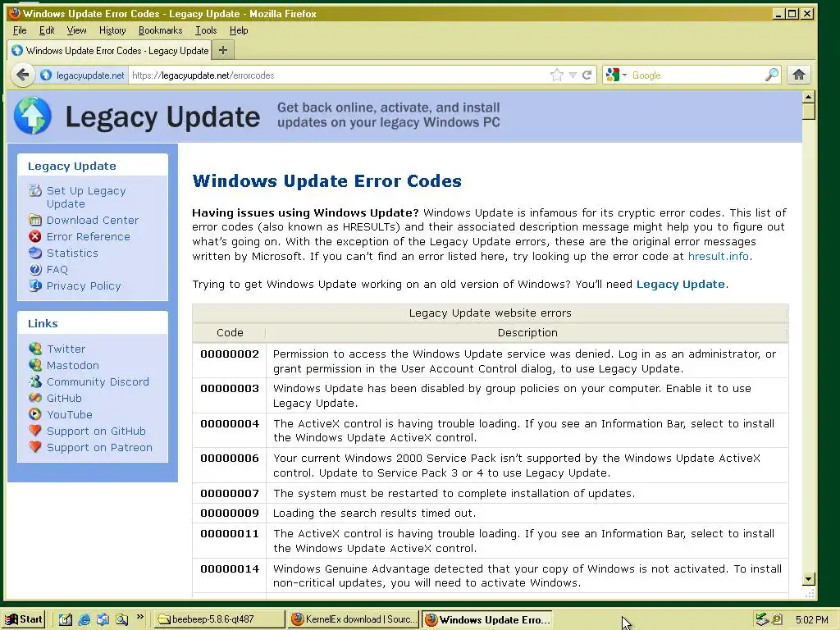The width and height of the screenshot is (840, 630).
Task: Switch to beebeep-5.8.6-qt487 taskbar window
Action: coord(220,620)
